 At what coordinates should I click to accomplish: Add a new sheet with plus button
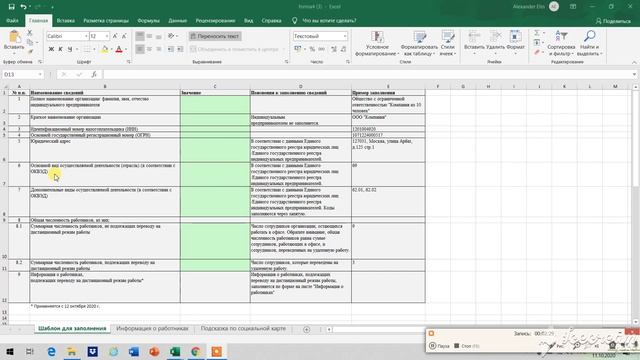click(x=307, y=329)
